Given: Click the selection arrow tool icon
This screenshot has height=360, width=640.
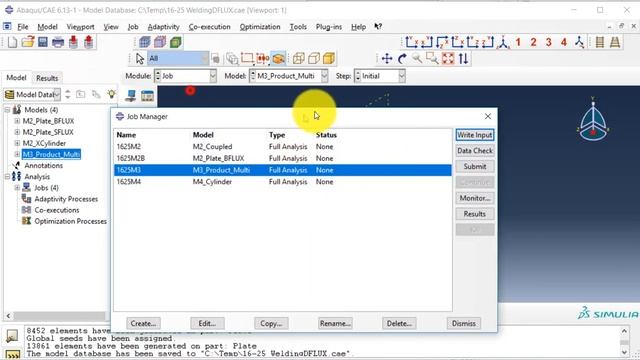Looking at the screenshot, I should click(x=140, y=59).
